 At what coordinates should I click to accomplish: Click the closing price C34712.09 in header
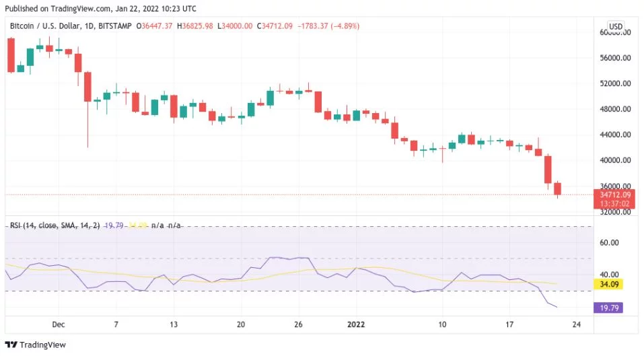275,26
